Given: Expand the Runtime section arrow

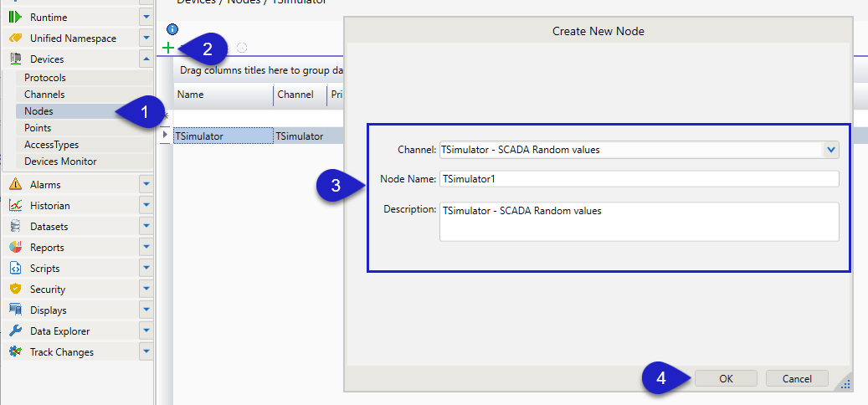Looking at the screenshot, I should point(146,18).
